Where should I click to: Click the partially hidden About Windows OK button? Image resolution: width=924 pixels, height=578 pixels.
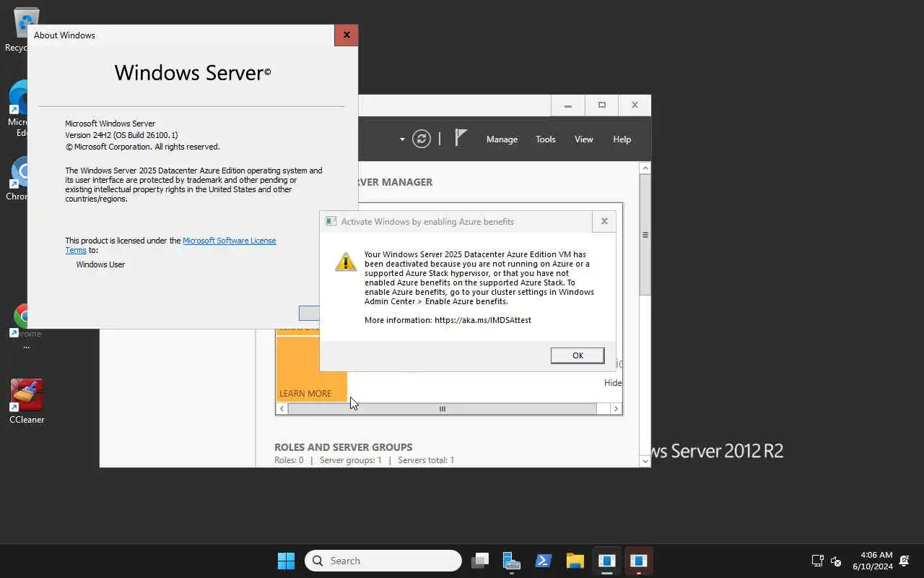tap(309, 313)
